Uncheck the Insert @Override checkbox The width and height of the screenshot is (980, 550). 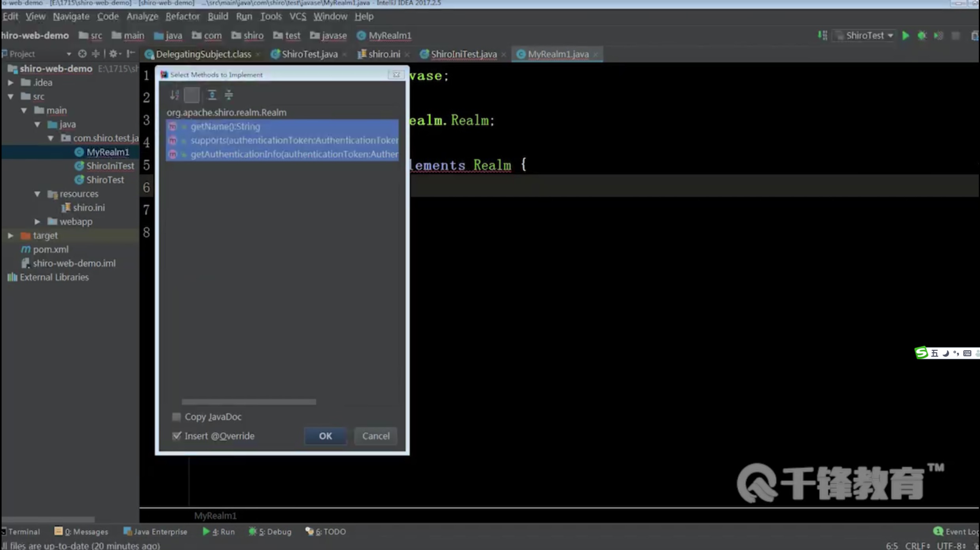pyautogui.click(x=176, y=436)
